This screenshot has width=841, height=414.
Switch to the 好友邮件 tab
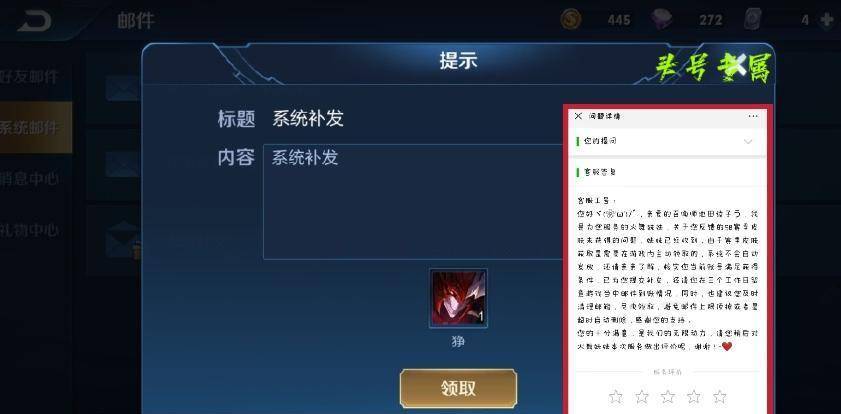(31, 77)
